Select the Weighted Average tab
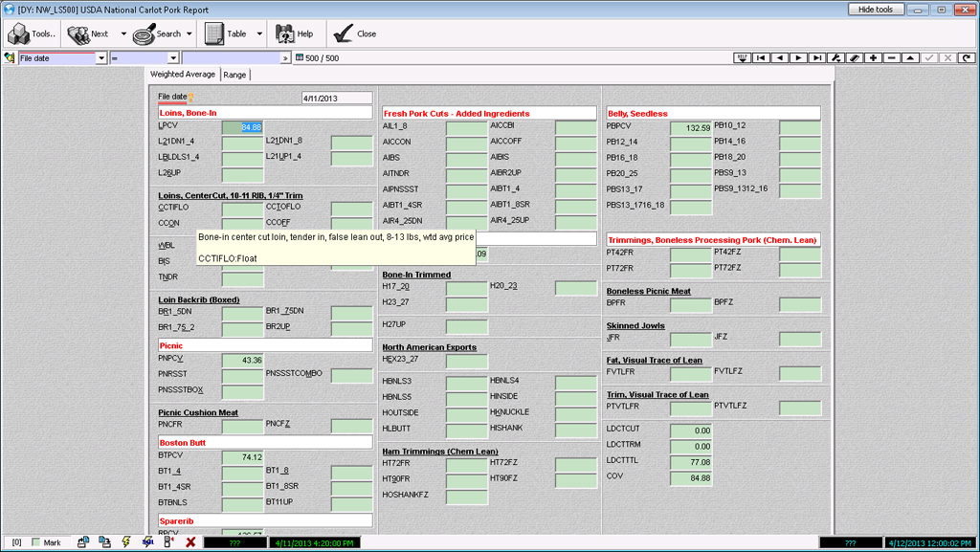Screen dimensions: 980x552 pyautogui.click(x=183, y=75)
